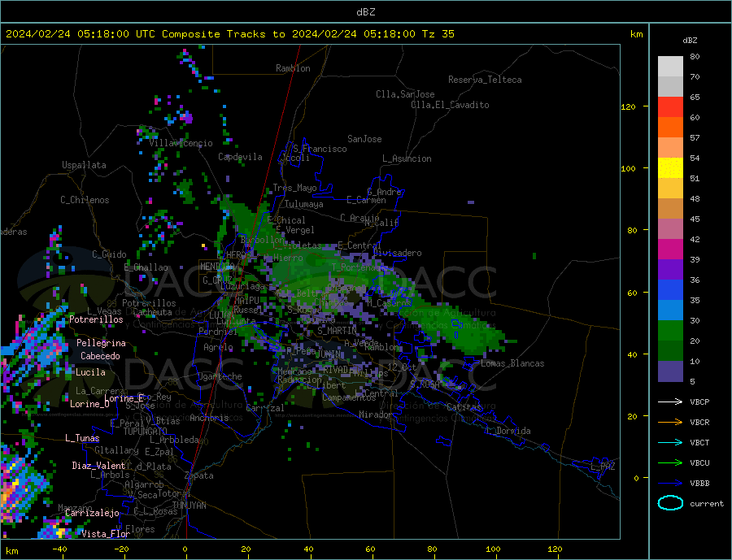Click the blue VBBB arrow icon

point(670,483)
